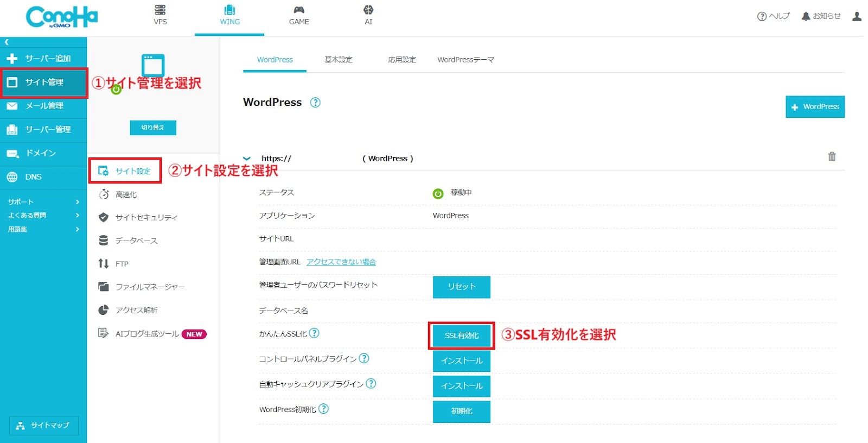Viewport: 868px width, 443px height.
Task: Expand the よくある質問 submenu
Action: click(43, 215)
